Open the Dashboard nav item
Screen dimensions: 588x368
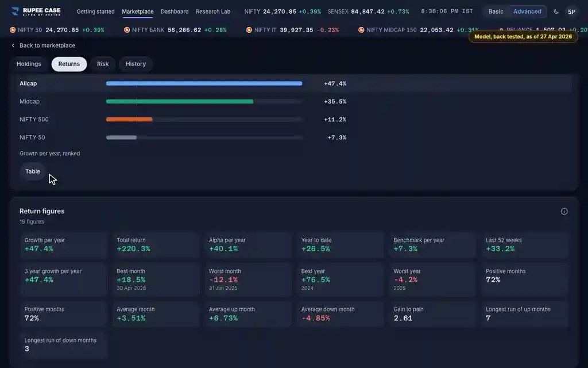click(175, 11)
